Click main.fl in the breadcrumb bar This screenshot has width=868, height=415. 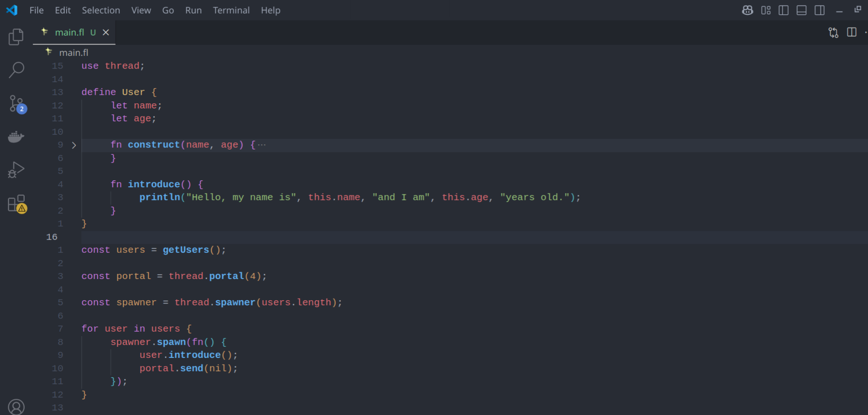click(73, 53)
